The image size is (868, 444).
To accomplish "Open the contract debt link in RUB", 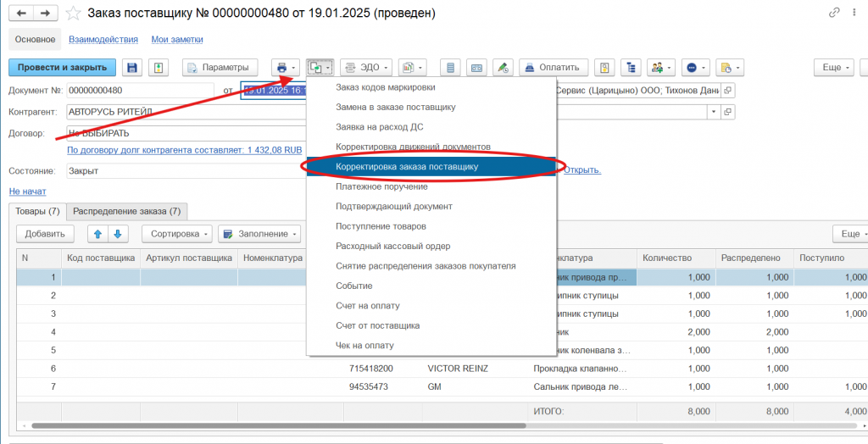I will coord(184,150).
